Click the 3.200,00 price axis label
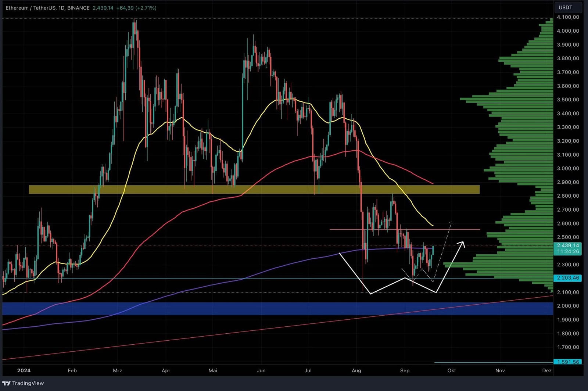 (x=568, y=141)
